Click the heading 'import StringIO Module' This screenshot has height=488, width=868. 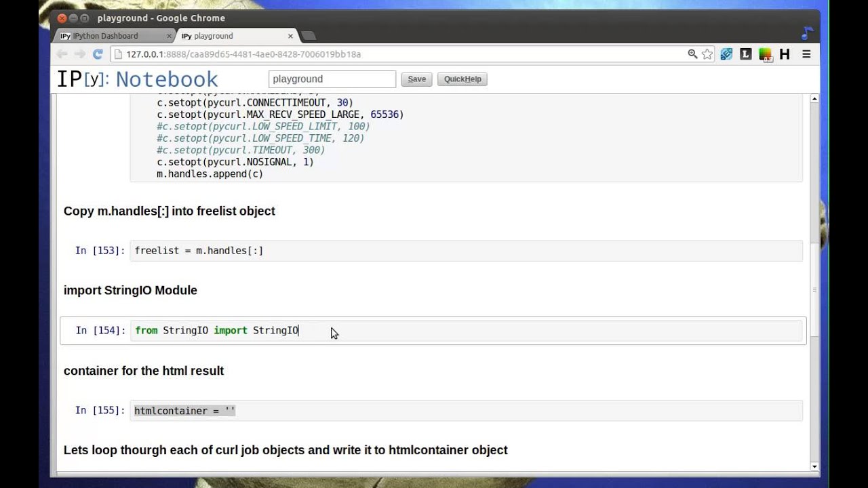click(x=130, y=290)
